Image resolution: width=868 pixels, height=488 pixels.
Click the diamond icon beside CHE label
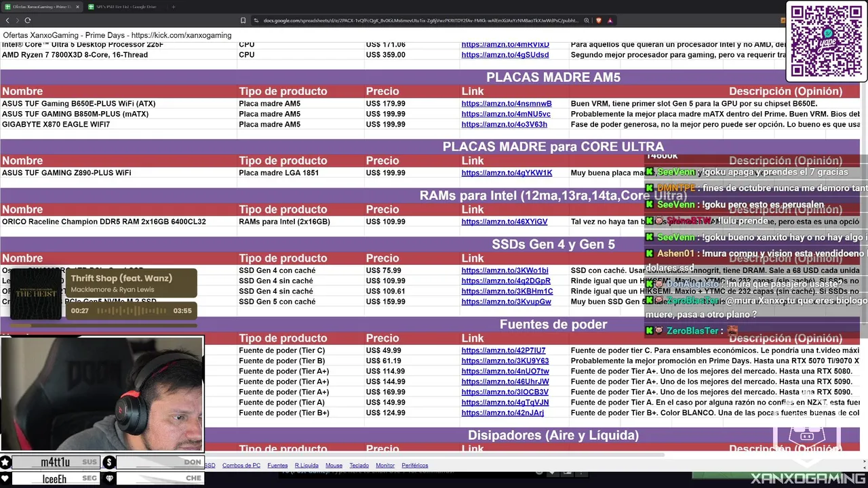pos(109,479)
